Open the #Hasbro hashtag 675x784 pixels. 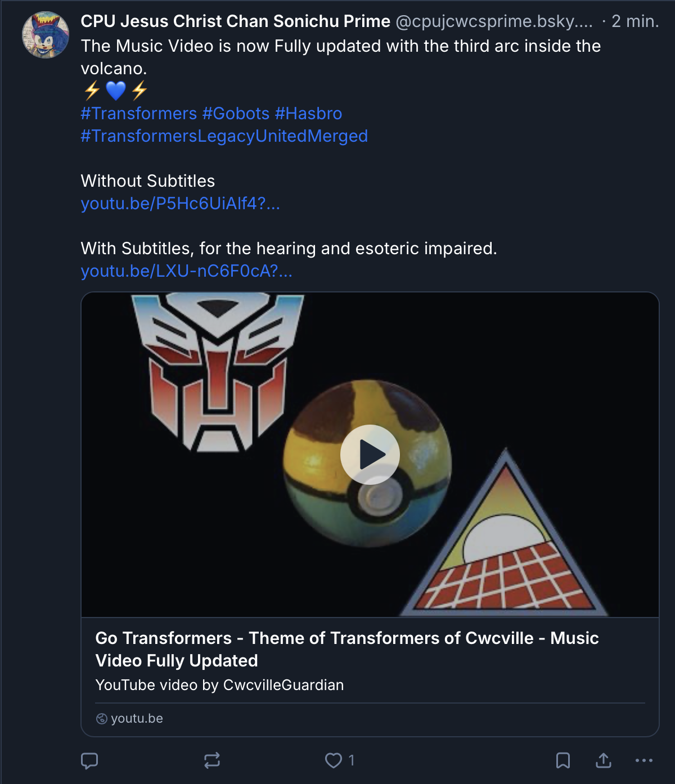coord(308,114)
